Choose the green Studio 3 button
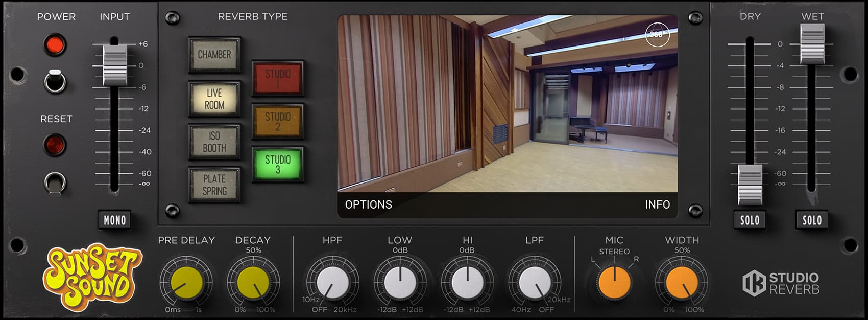The image size is (868, 320). click(x=278, y=165)
